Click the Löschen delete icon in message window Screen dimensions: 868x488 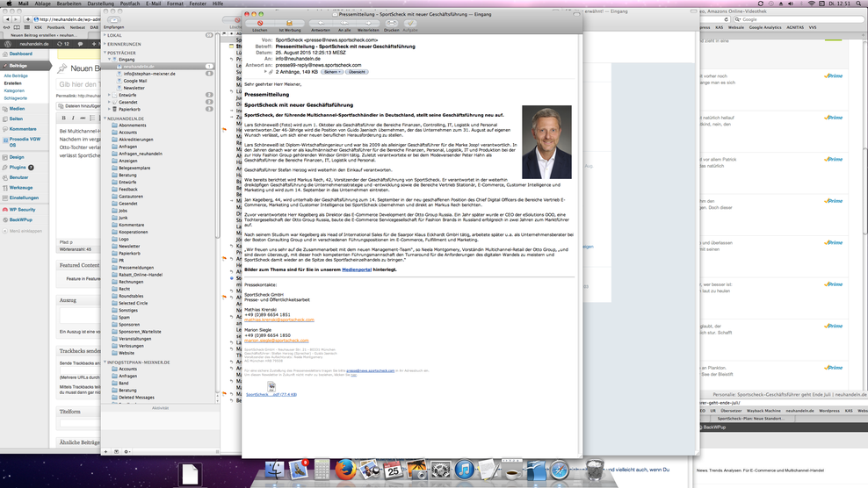tap(260, 23)
